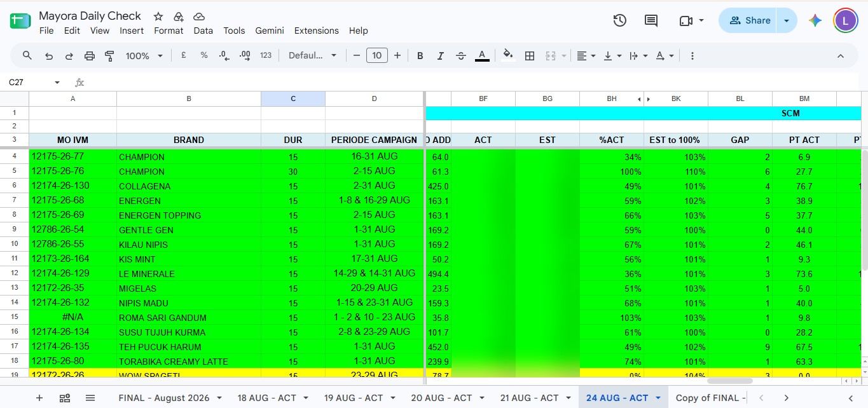This screenshot has width=868, height=408.
Task: Start a Meet call camera icon
Action: click(x=686, y=20)
